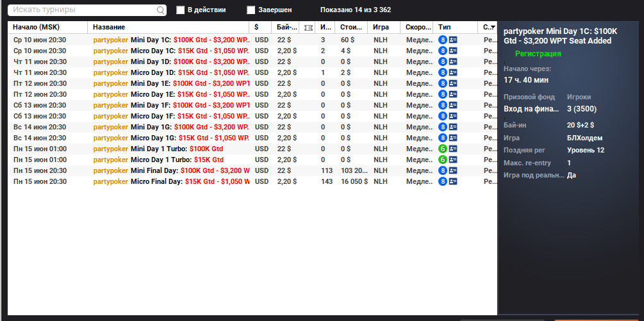Image resolution: width=644 pixels, height=321 pixels.
Task: Select Micro Day 1 Turbo tournament name
Action: coord(158,160)
